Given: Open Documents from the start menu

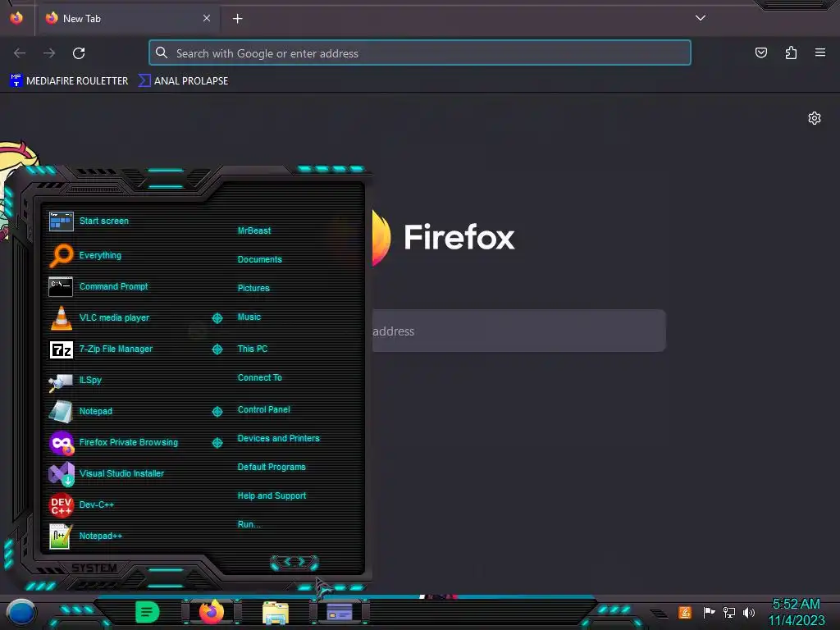Looking at the screenshot, I should [259, 259].
